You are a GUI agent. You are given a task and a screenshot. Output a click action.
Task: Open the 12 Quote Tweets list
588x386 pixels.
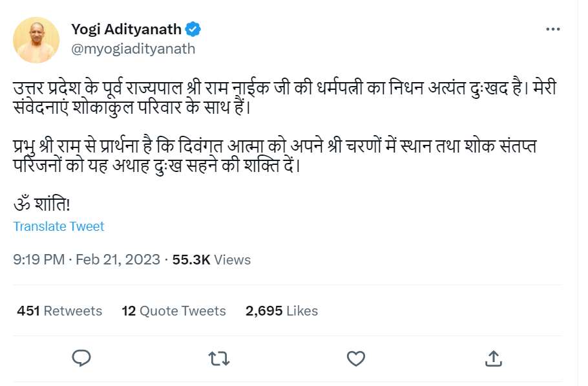click(x=174, y=311)
